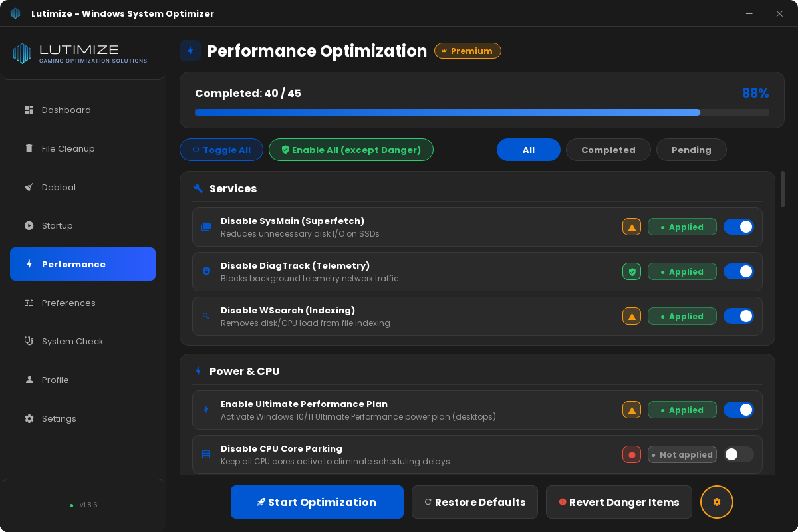Click the lightning icon beside the Performance Optimization title
The width and height of the screenshot is (798, 532).
(190, 51)
